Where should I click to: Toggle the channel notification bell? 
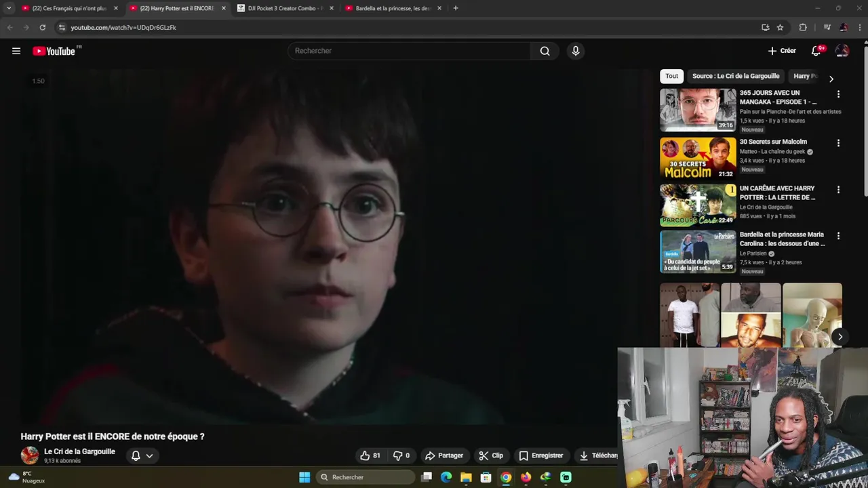[x=136, y=455]
